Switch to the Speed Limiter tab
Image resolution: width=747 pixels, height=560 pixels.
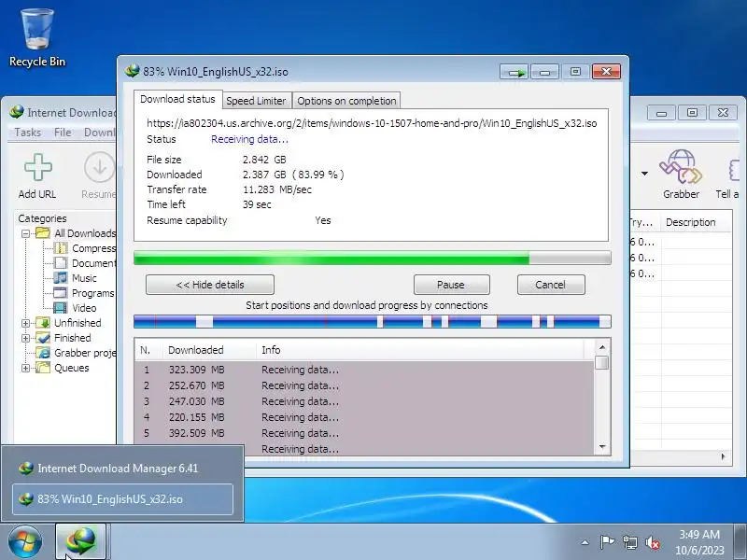point(256,101)
